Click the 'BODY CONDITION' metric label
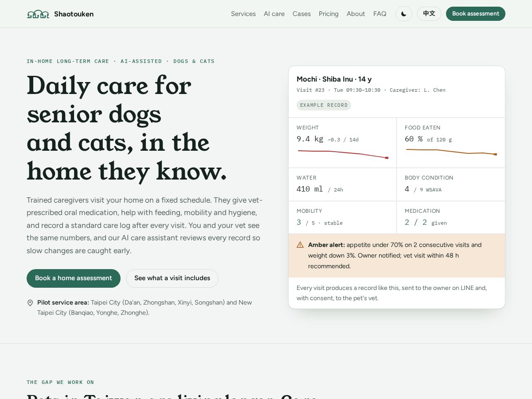This screenshot has height=399, width=532. pos(429,178)
